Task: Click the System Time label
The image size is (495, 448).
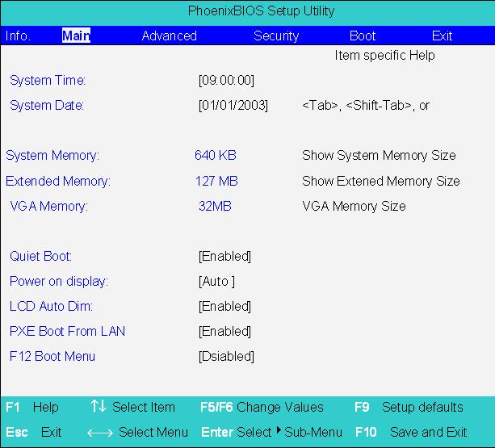Action: coord(48,80)
